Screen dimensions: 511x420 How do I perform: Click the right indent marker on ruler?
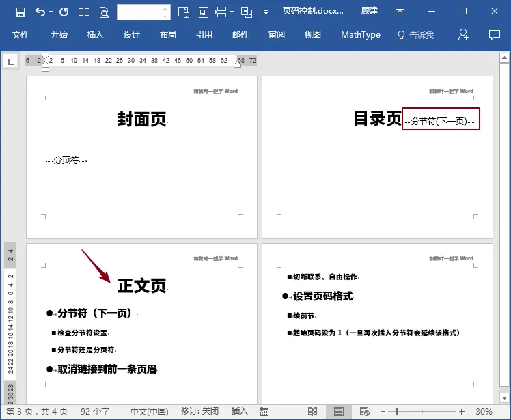tap(238, 64)
